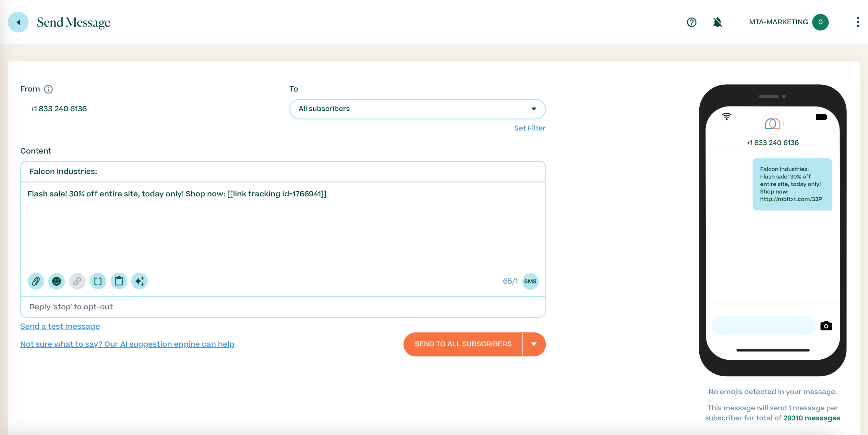This screenshot has height=435, width=868.
Task: Open the help question mark icon
Action: 692,22
